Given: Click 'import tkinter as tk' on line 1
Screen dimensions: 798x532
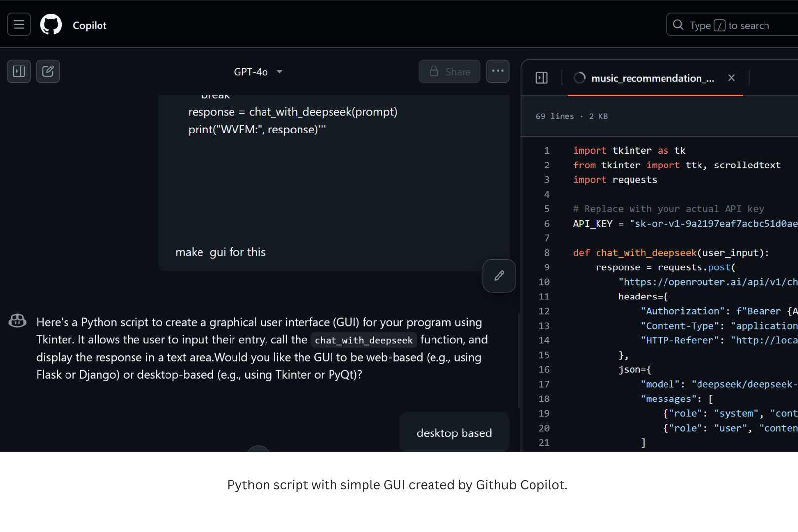Looking at the screenshot, I should click(629, 150).
